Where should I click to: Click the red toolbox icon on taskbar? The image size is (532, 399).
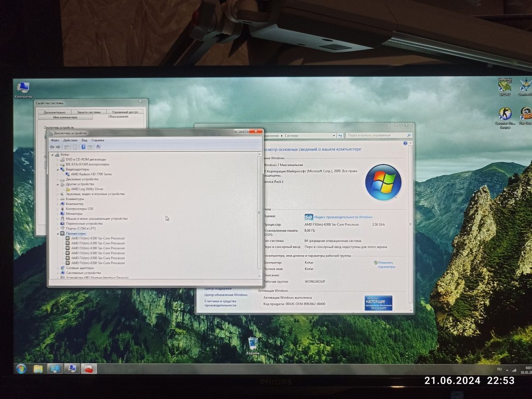point(89,369)
